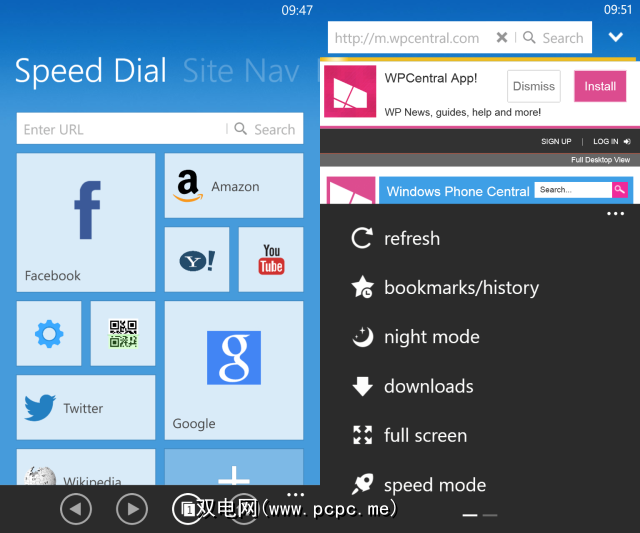Click the search magnifier in address bar
The width and height of the screenshot is (640, 533).
pos(529,38)
